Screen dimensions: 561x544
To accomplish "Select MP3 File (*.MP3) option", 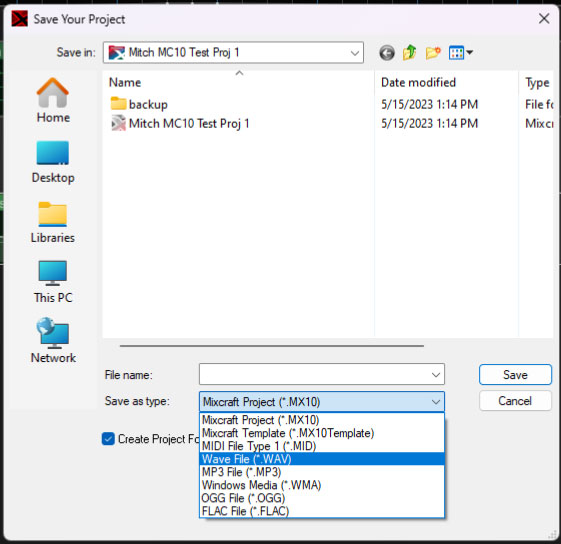I will [322, 472].
